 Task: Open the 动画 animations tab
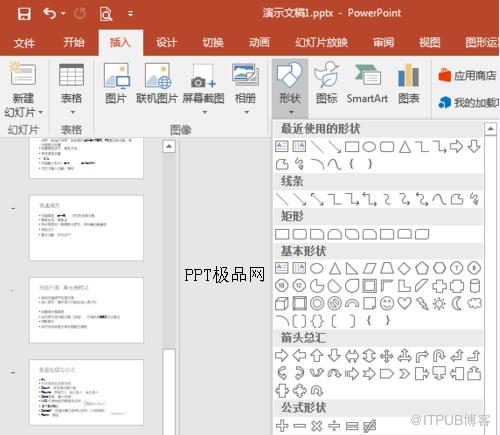(259, 42)
